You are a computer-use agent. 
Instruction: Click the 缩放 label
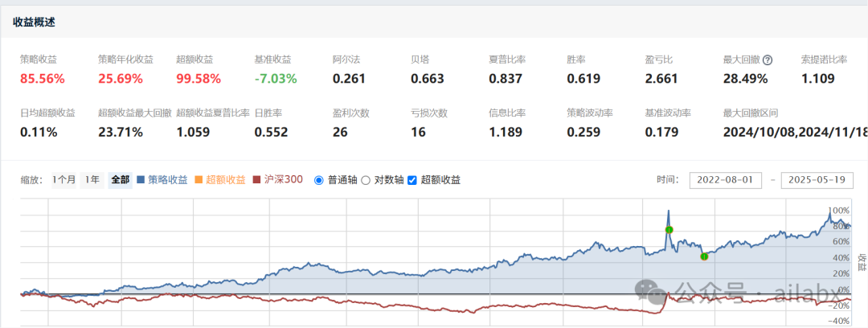33,180
